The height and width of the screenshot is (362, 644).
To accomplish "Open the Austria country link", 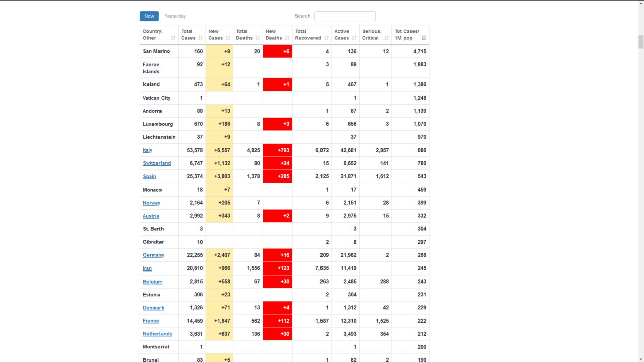I will pyautogui.click(x=151, y=216).
